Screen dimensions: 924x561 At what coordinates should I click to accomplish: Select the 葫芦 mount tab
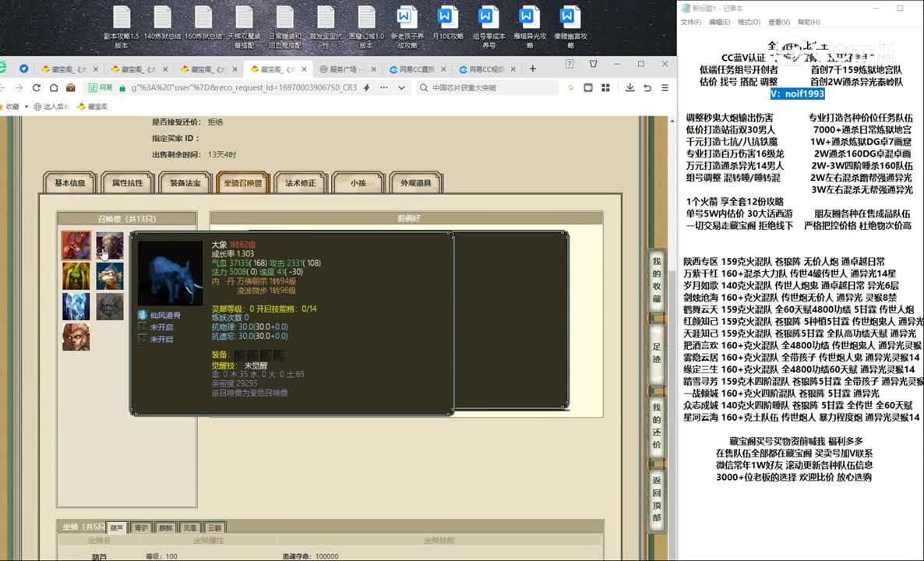(x=117, y=527)
